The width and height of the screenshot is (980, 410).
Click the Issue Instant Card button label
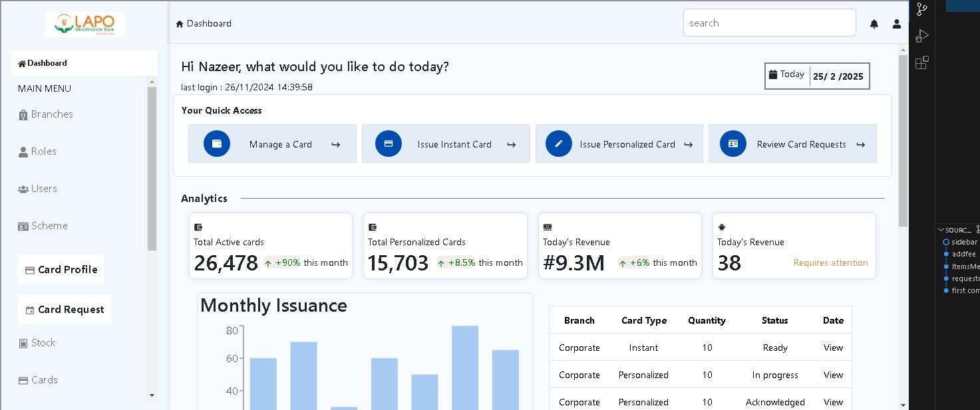[x=454, y=144]
